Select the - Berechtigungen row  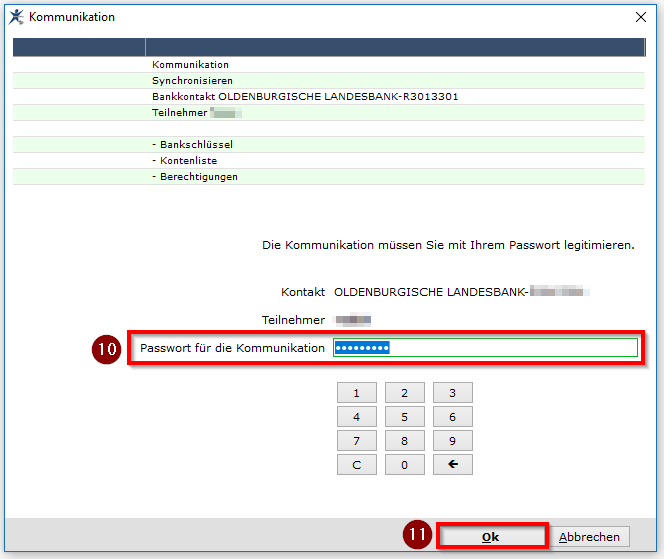pos(329,177)
